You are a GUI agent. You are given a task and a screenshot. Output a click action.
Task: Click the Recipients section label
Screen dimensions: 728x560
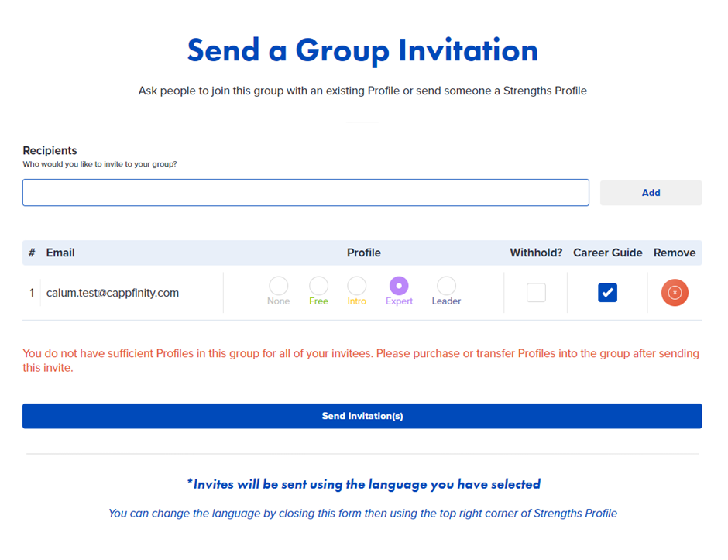coord(50,150)
